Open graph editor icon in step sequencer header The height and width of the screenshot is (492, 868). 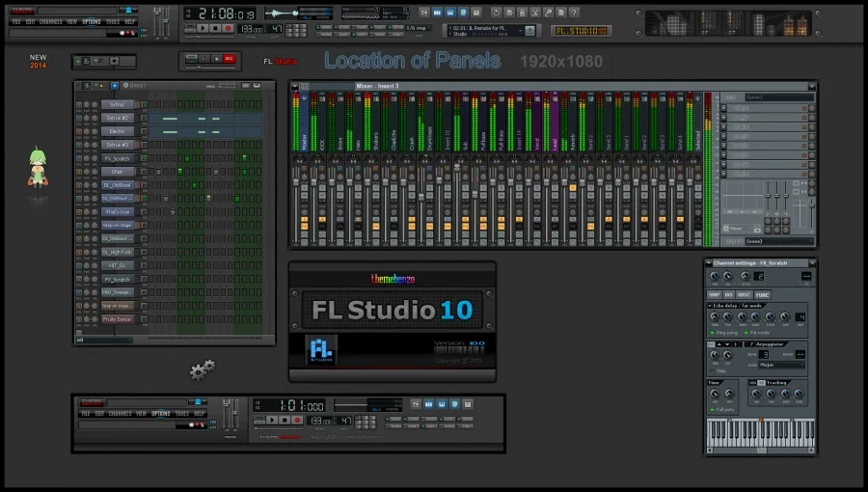click(x=246, y=86)
